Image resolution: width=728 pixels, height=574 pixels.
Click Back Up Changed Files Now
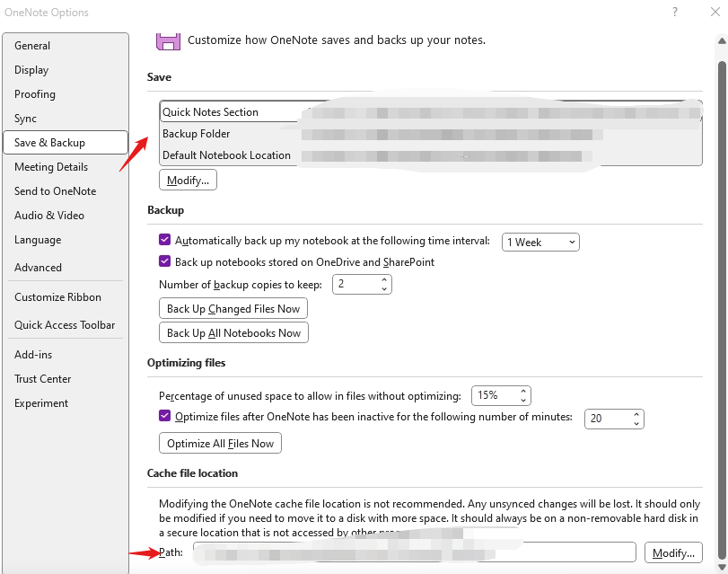(x=233, y=309)
